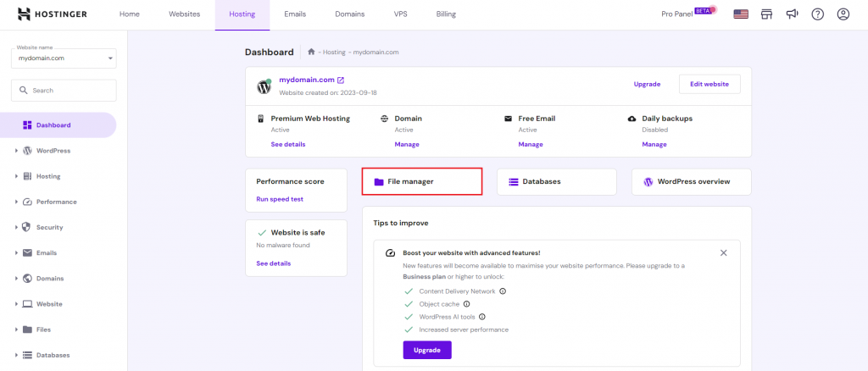Open the megaphone announcements icon

pyautogui.click(x=792, y=14)
